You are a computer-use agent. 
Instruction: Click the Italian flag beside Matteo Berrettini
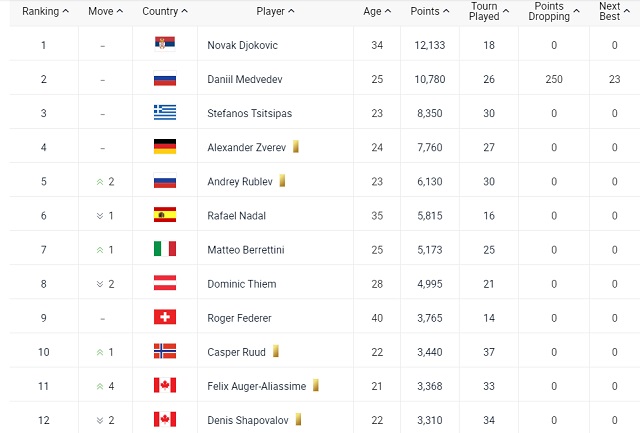click(x=164, y=249)
